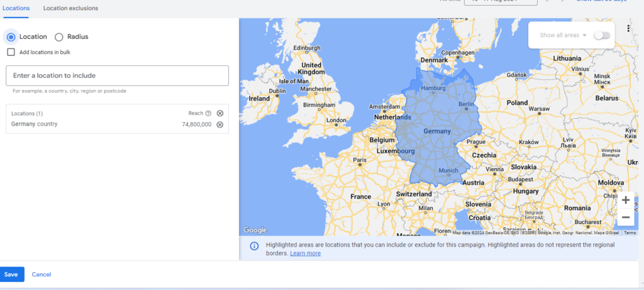The height and width of the screenshot is (290, 644).
Task: Click the Germany country row text
Action: tap(34, 124)
